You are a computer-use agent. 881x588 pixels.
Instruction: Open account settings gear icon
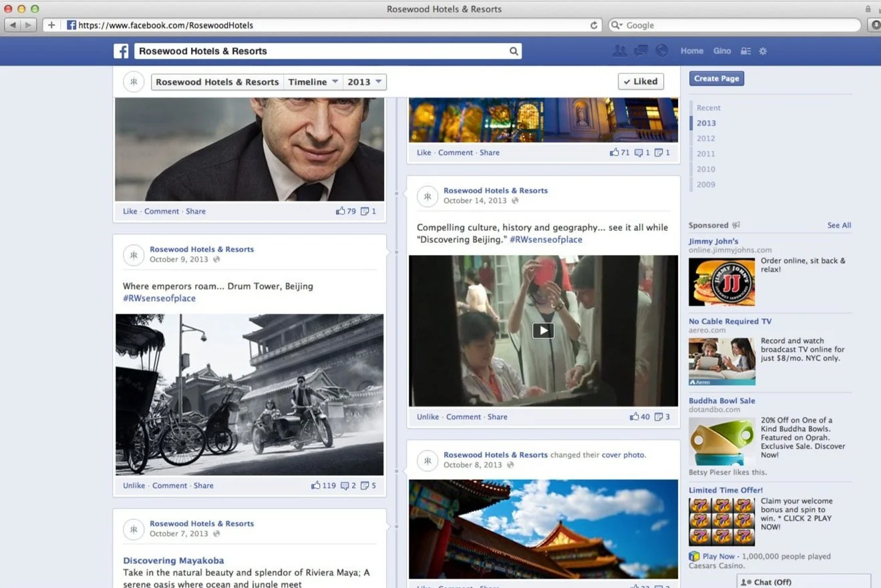[x=763, y=51]
